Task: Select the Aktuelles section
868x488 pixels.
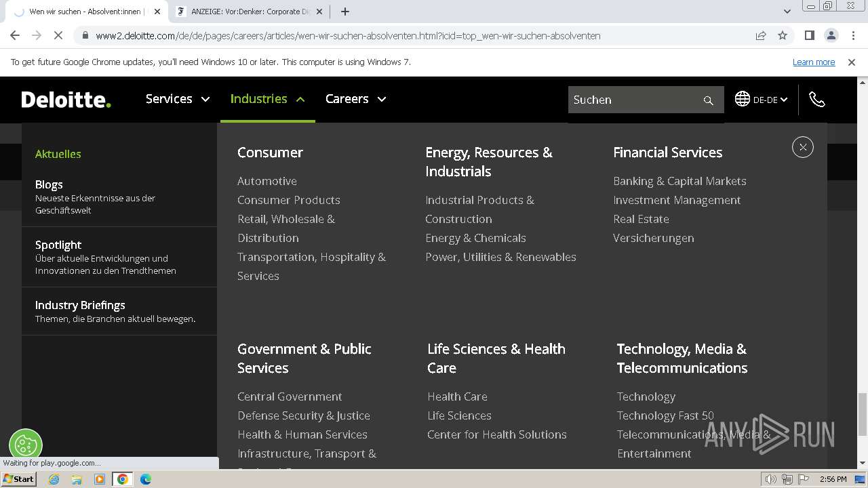Action: [58, 154]
